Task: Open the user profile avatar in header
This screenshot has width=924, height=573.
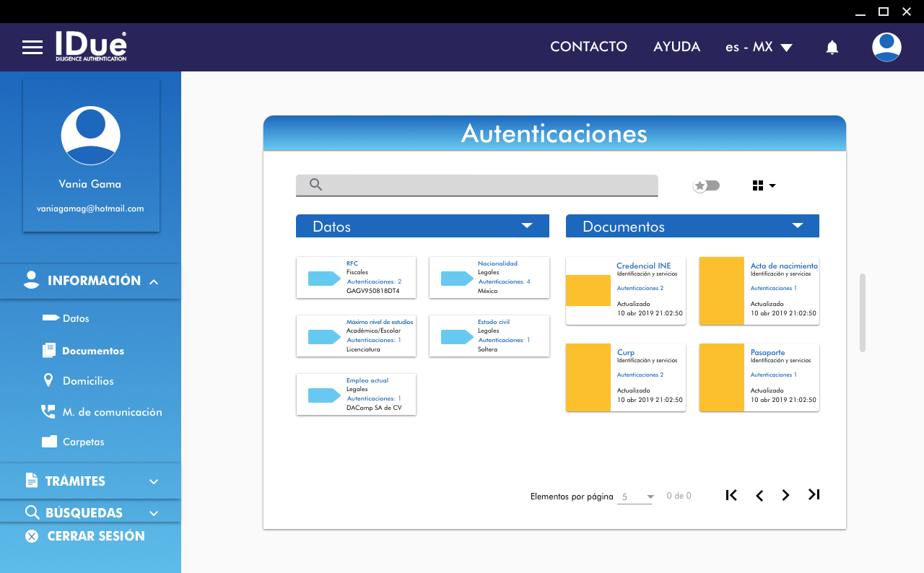Action: click(x=886, y=47)
